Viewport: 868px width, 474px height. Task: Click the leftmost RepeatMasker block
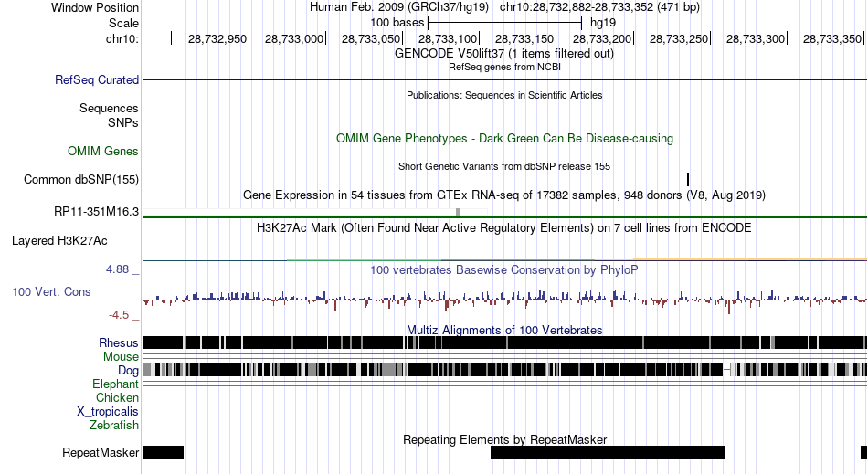tap(163, 452)
